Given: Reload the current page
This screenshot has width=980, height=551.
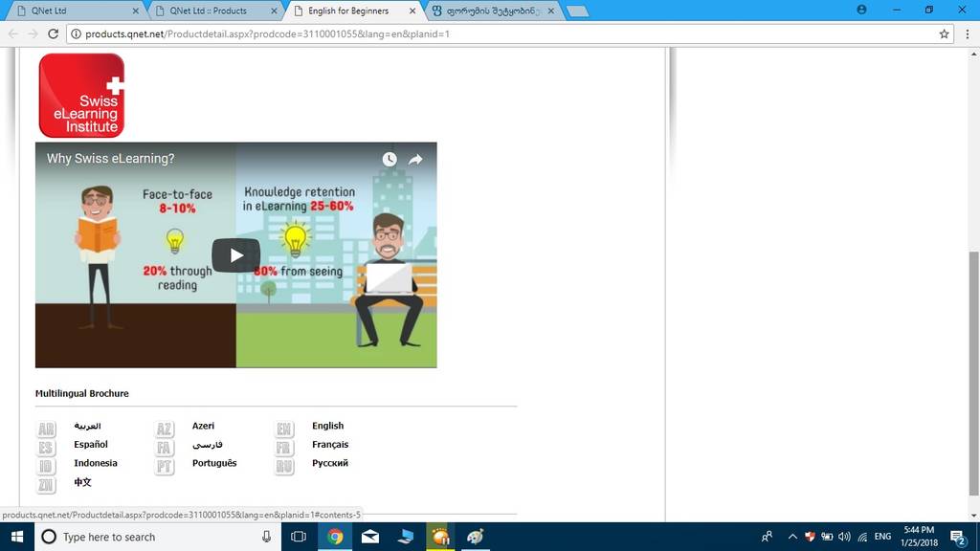Looking at the screenshot, I should 54,33.
